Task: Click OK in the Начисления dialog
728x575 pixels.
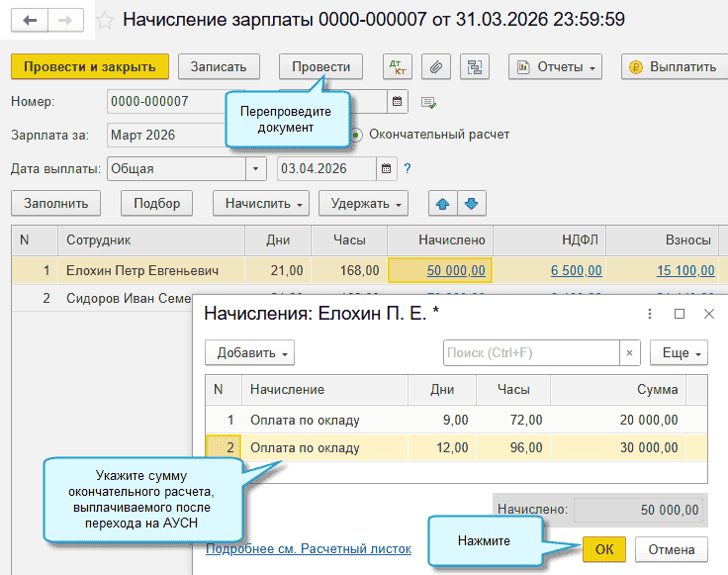Action: (603, 549)
